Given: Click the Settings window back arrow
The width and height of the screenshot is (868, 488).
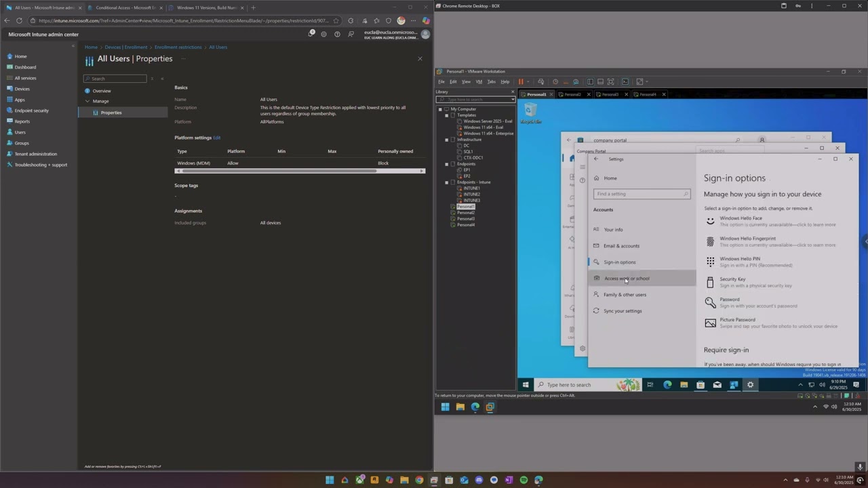Looking at the screenshot, I should coord(596,159).
